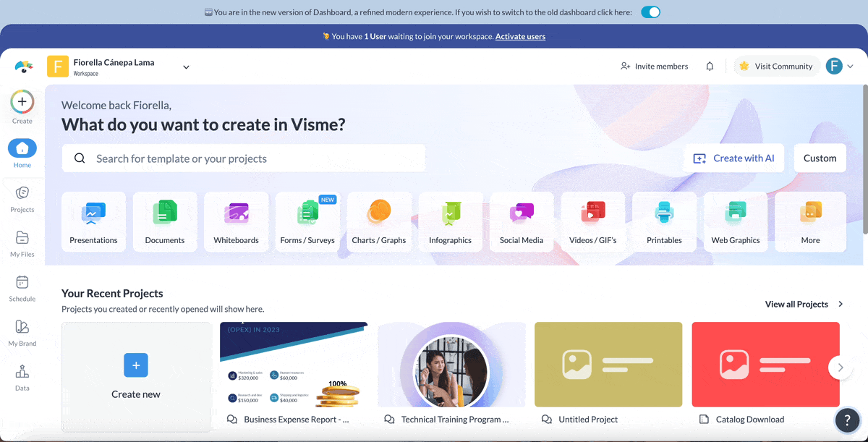Open the Business Expense Report thumbnail

[x=294, y=365]
